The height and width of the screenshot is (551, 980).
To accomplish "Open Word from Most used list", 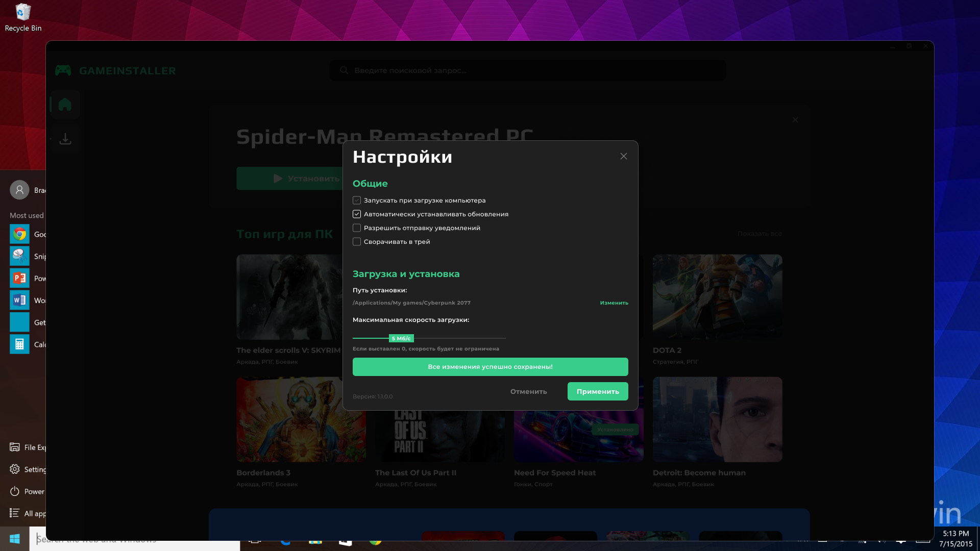I will pyautogui.click(x=19, y=300).
